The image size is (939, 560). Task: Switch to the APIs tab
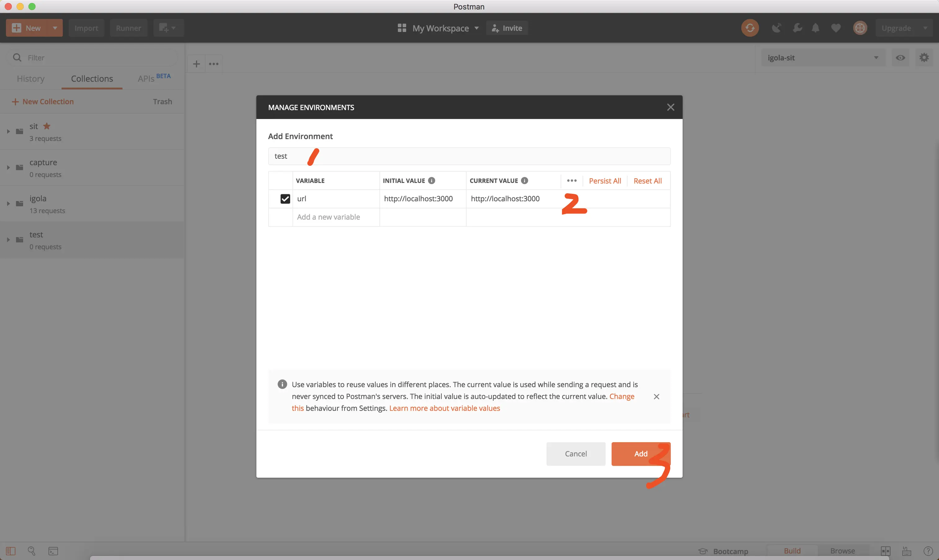coord(146,79)
